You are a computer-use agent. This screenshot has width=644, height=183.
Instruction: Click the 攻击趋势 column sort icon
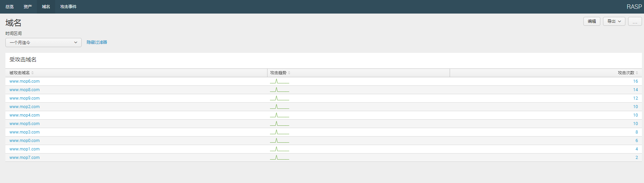[289, 73]
